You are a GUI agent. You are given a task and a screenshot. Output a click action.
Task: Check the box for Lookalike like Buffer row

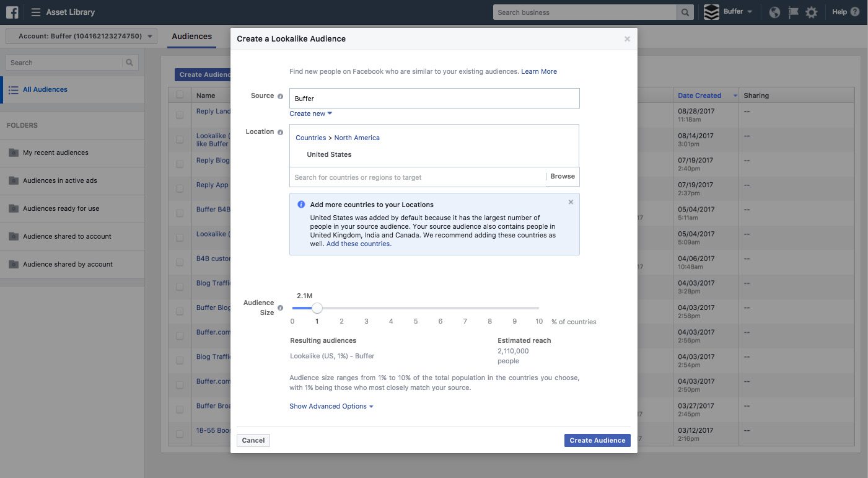click(180, 139)
